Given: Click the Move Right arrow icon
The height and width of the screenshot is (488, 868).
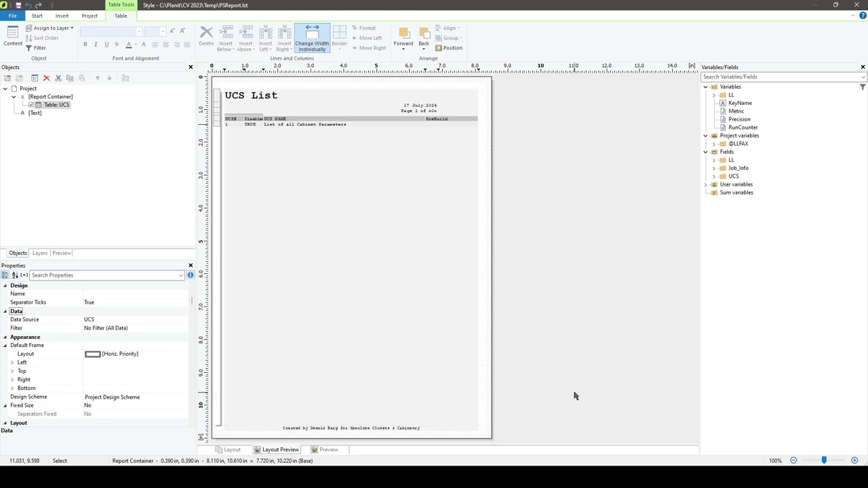Looking at the screenshot, I should [x=354, y=48].
